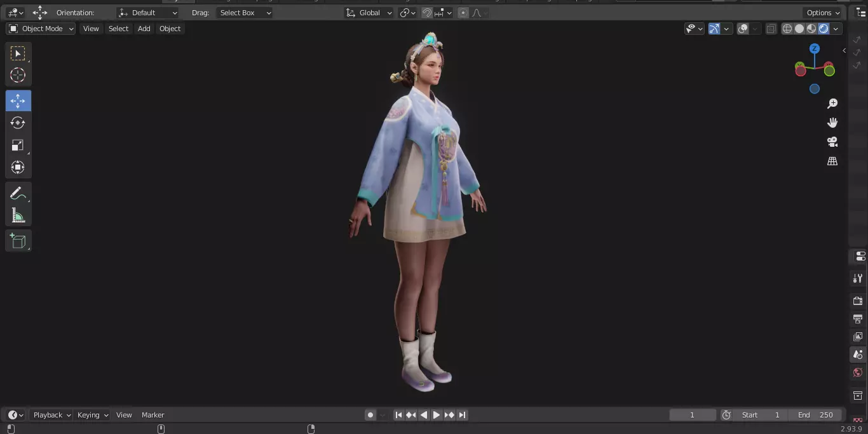Switch to Material Preview shading

pyautogui.click(x=811, y=29)
